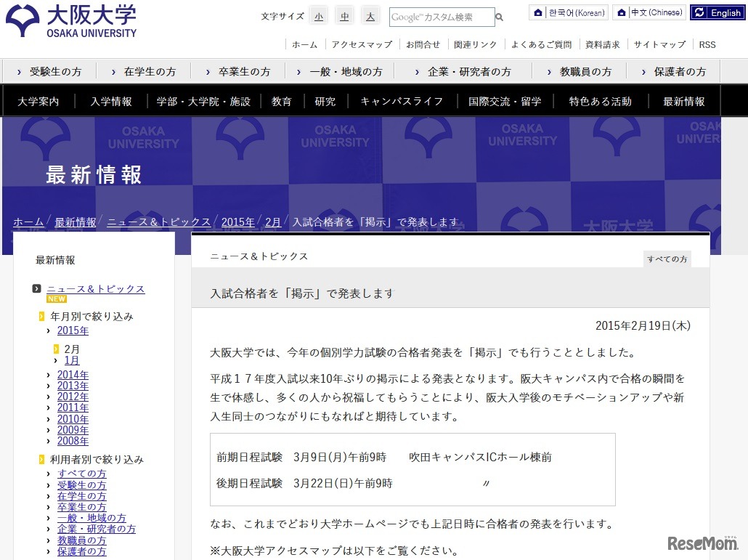This screenshot has width=748, height=560.
Task: Click the magnifying glass search icon
Action: point(498,16)
